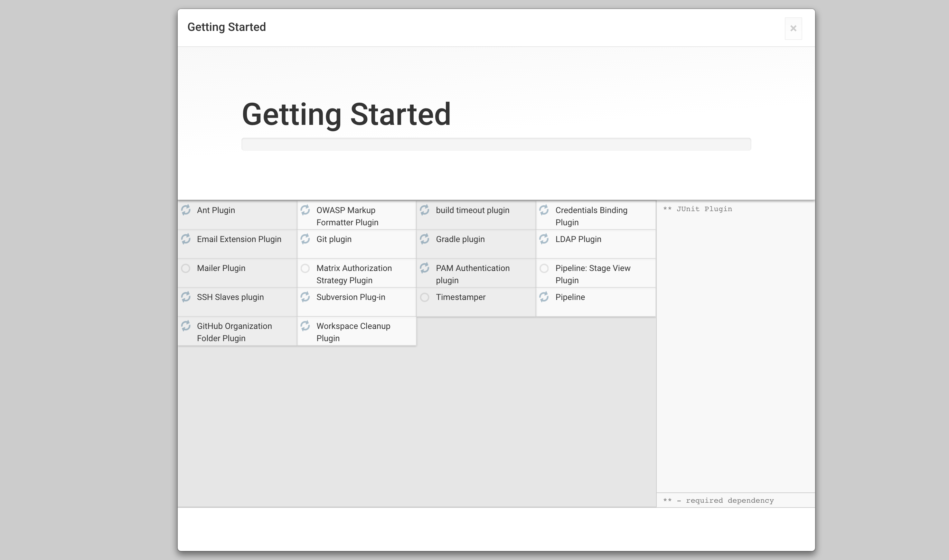Select the GitHub Organization Folder Plugin text
This screenshot has height=560, width=949.
pos(234,332)
